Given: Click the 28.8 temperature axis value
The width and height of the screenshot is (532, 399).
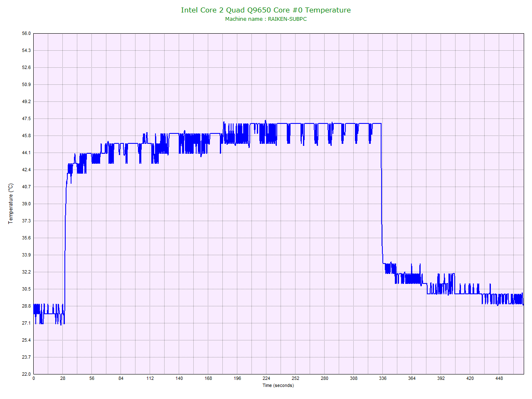Looking at the screenshot, I should pos(26,306).
